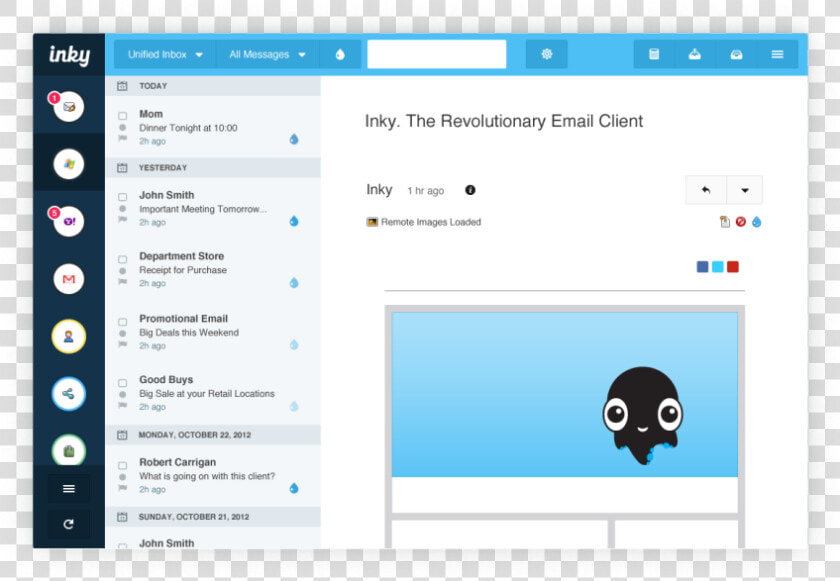
Task: Click the droplet on the Good Buys message
Action: pyautogui.click(x=294, y=406)
